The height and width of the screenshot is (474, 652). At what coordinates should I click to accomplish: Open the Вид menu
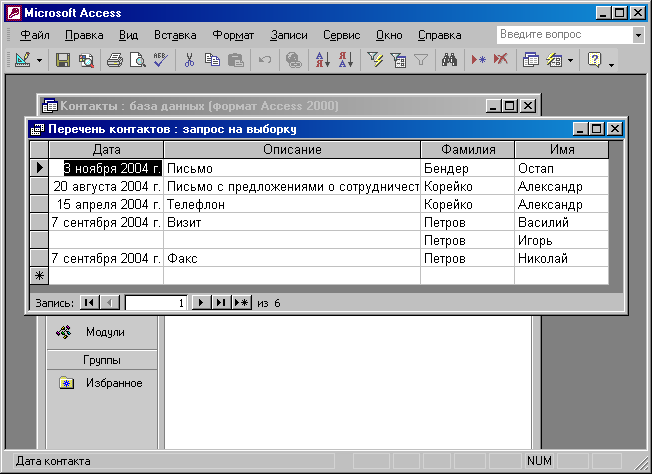click(x=128, y=35)
